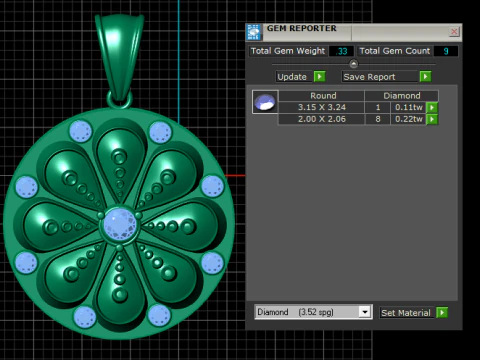The width and height of the screenshot is (480, 360).
Task: Click green arrow on 0.11tw row
Action: tap(432, 107)
